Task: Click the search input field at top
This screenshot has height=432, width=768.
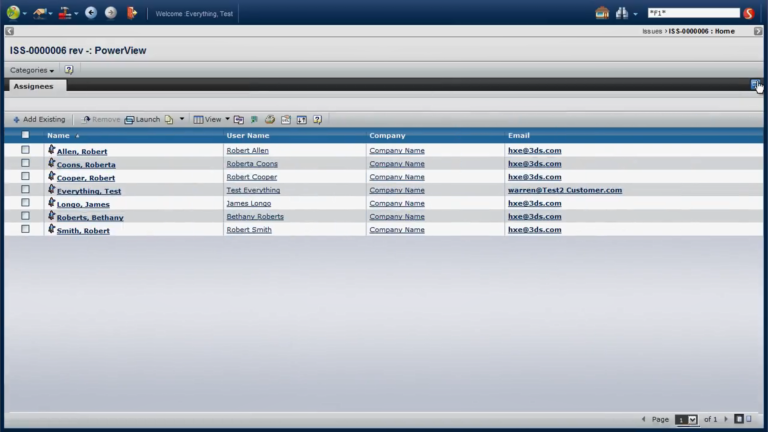Action: (693, 13)
